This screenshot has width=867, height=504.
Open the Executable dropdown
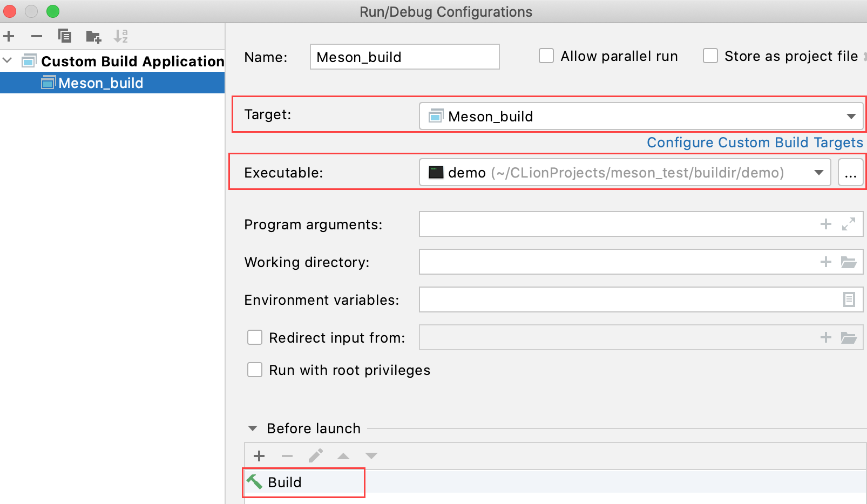[x=818, y=172]
